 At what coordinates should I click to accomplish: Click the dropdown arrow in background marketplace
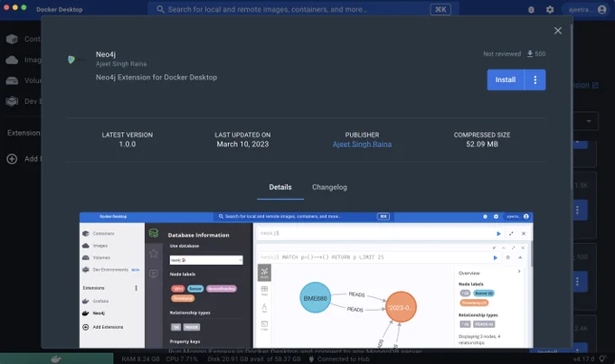pos(589,121)
